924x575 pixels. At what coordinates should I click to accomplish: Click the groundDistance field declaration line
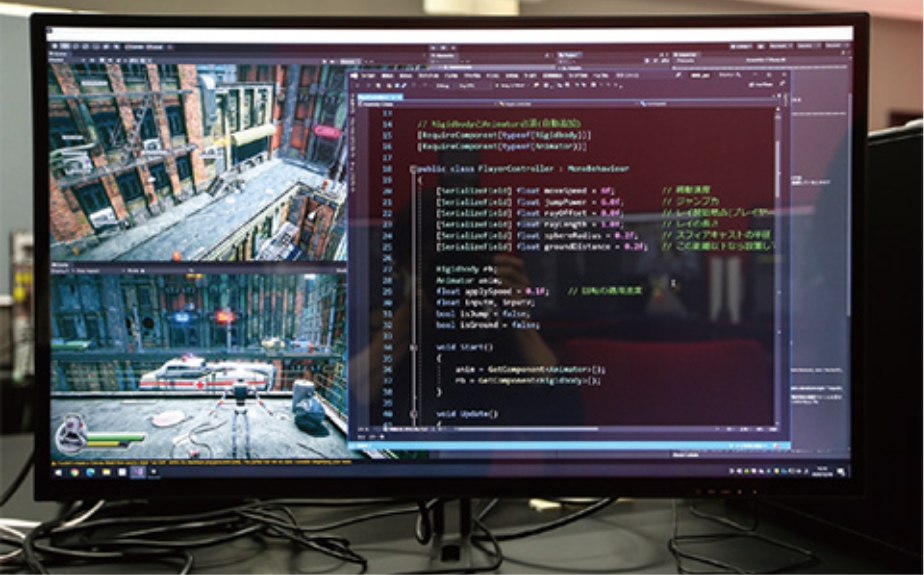pyautogui.click(x=541, y=247)
